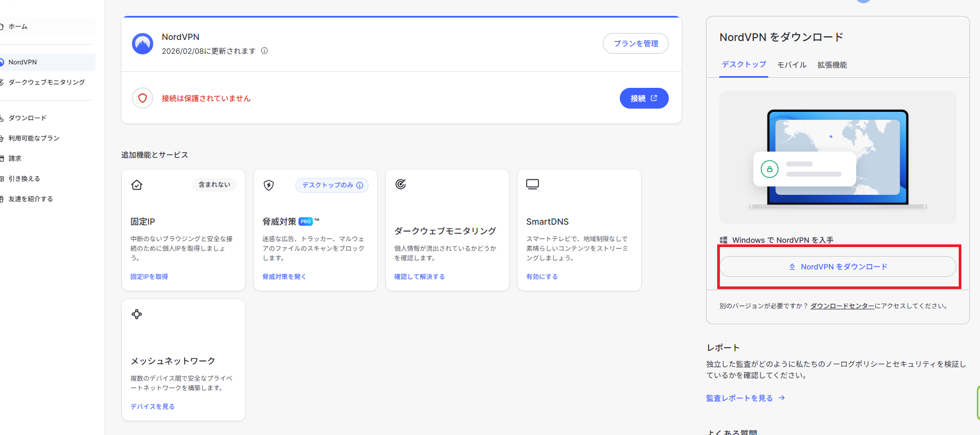Click the レポート heading
The width and height of the screenshot is (980, 435).
coord(723,348)
